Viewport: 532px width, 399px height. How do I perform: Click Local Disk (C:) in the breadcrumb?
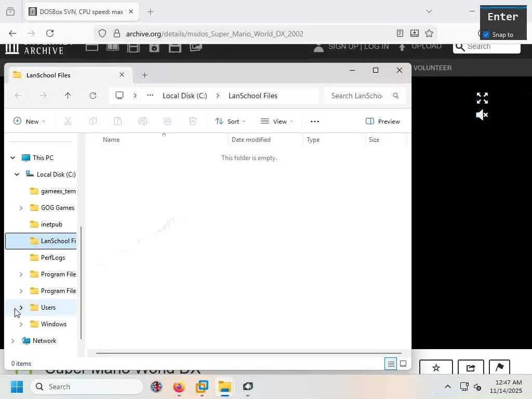click(184, 96)
